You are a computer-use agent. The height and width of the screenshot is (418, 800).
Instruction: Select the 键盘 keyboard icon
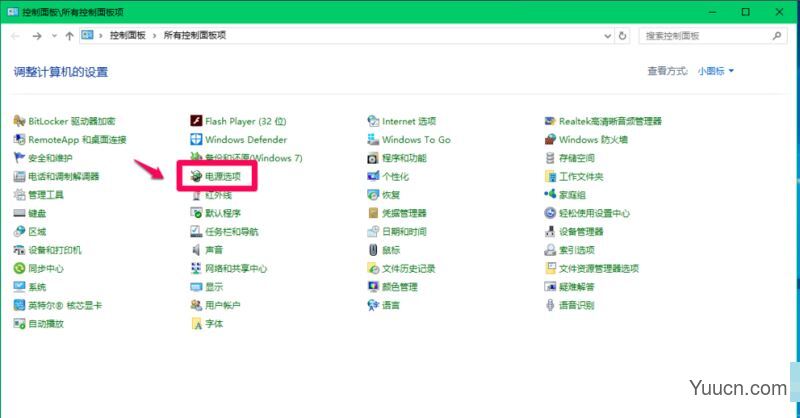click(x=19, y=213)
